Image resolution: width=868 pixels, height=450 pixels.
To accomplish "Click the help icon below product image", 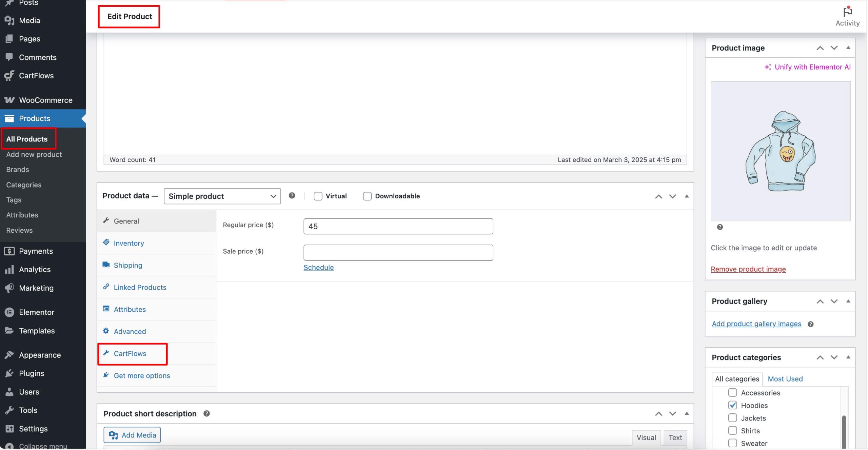I will (x=720, y=227).
